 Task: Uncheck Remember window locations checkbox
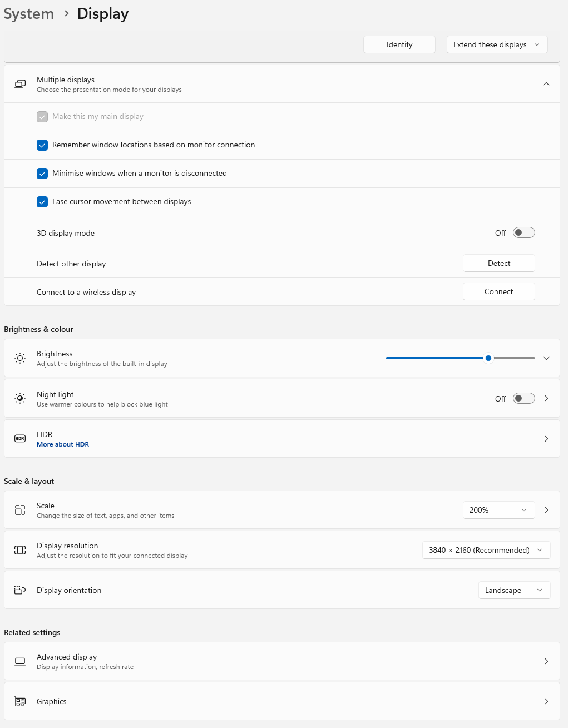tap(42, 145)
